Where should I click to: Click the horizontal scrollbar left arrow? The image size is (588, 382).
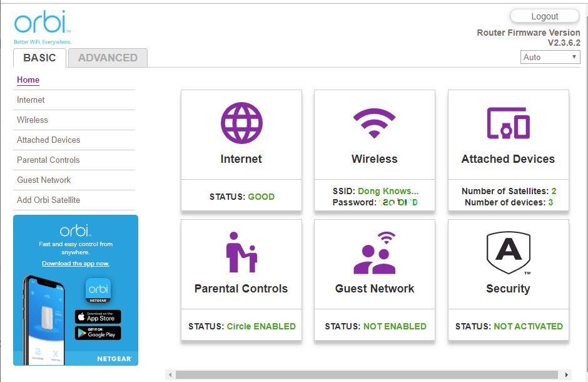(x=170, y=374)
